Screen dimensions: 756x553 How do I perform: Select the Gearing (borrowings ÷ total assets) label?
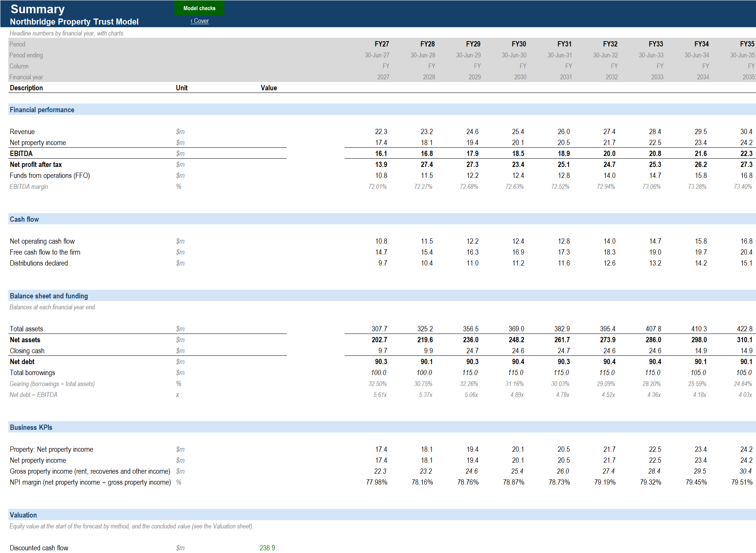(52, 384)
